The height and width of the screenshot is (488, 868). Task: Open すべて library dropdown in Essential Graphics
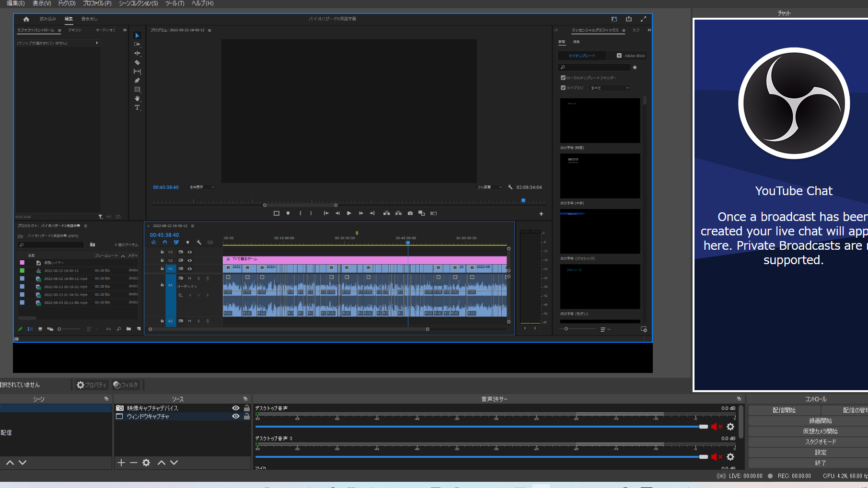[x=610, y=88]
